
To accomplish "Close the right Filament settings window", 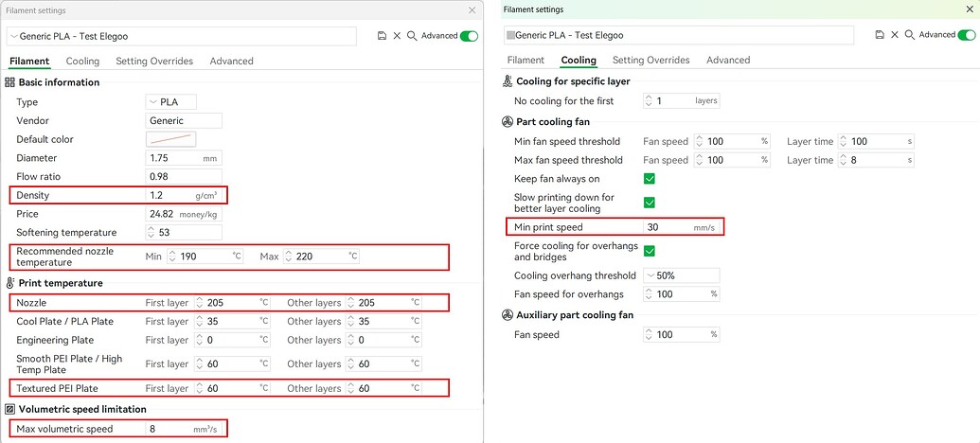I will point(968,9).
